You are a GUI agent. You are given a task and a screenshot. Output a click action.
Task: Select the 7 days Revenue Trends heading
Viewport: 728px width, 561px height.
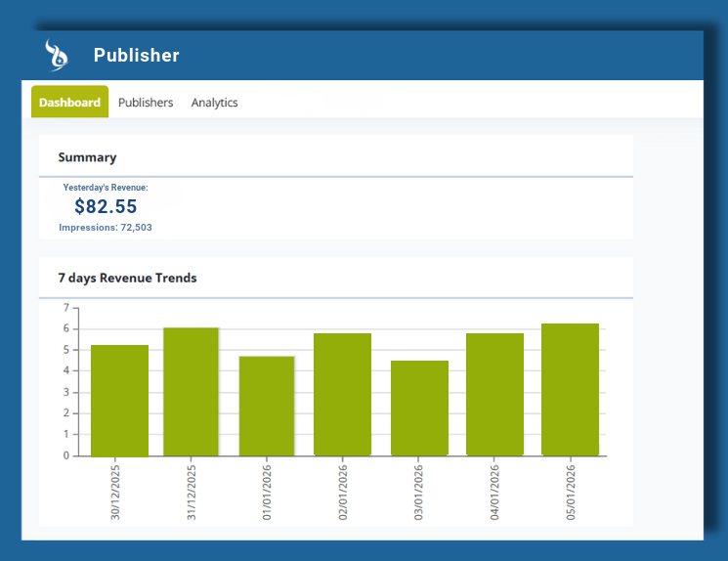pyautogui.click(x=127, y=279)
